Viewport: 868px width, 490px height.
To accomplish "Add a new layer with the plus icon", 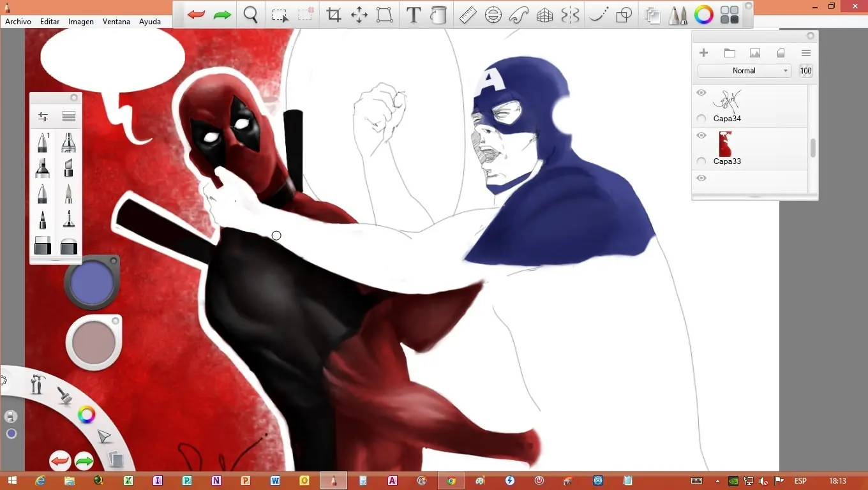I will point(703,53).
